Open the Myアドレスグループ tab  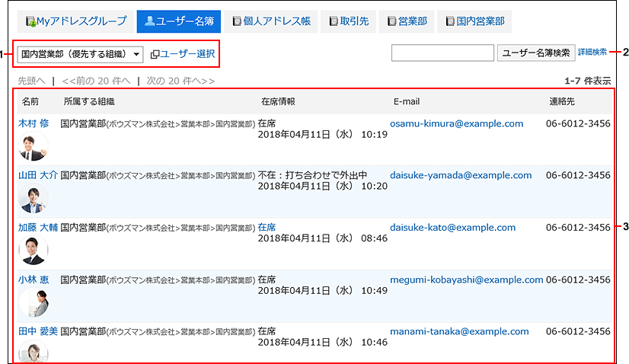pyautogui.click(x=75, y=21)
